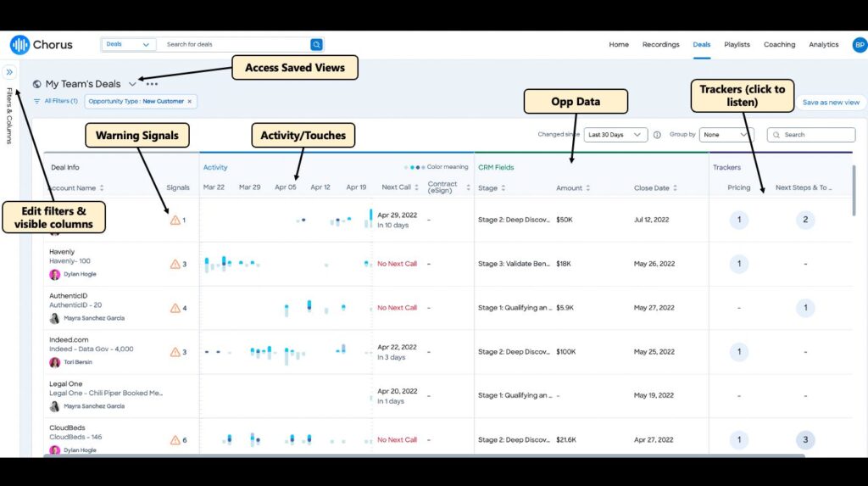Select the Deals navigation tab
The width and height of the screenshot is (868, 486).
click(x=701, y=44)
